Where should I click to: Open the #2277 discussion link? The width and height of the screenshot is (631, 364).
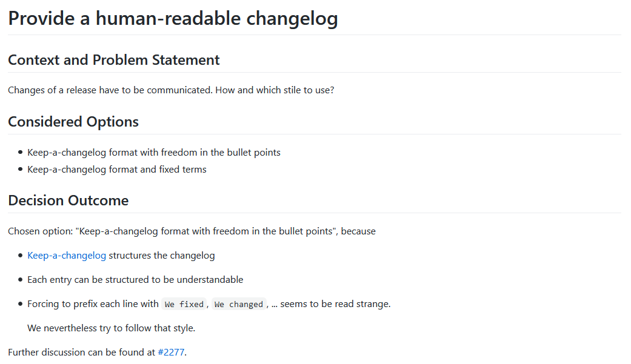pyautogui.click(x=171, y=352)
